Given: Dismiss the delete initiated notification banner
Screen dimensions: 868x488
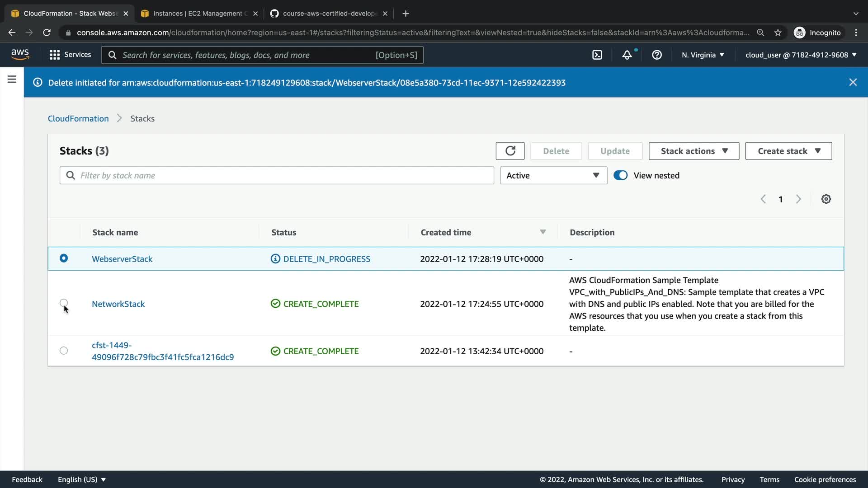Looking at the screenshot, I should pyautogui.click(x=853, y=82).
